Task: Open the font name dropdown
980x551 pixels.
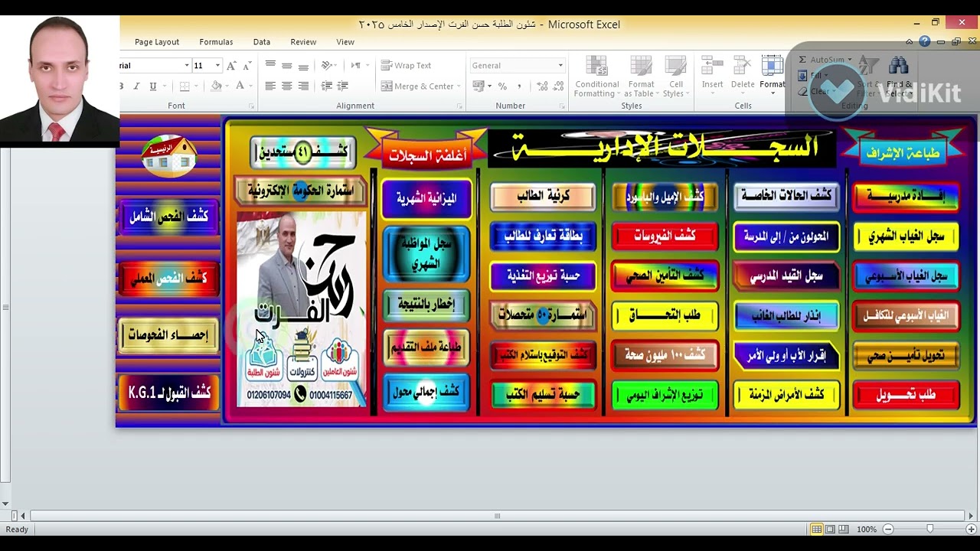Action: click(186, 66)
